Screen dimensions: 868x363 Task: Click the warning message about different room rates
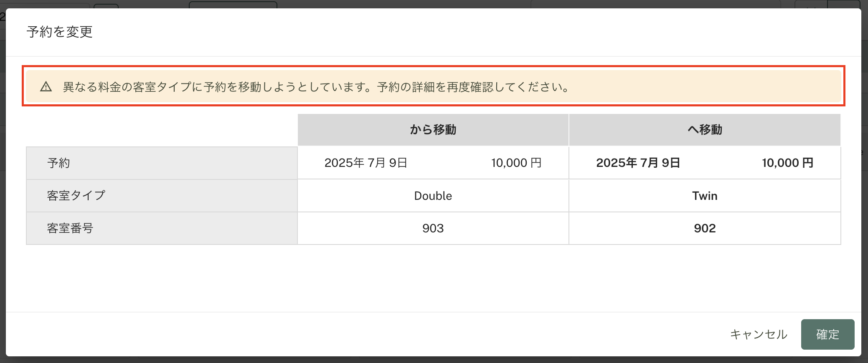(x=316, y=87)
